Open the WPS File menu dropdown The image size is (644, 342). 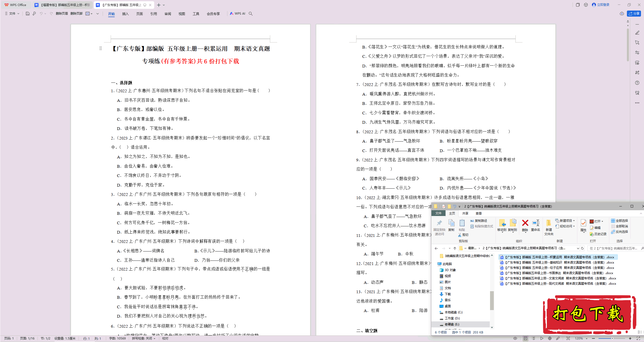pyautogui.click(x=12, y=14)
